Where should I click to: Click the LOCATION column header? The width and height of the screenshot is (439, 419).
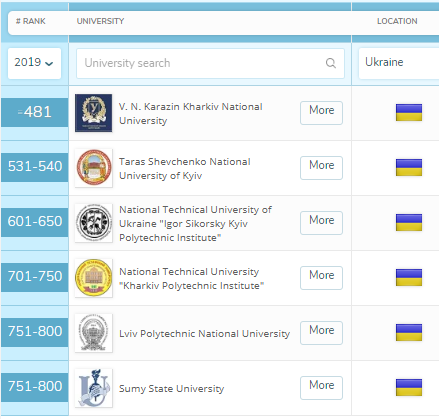(397, 21)
